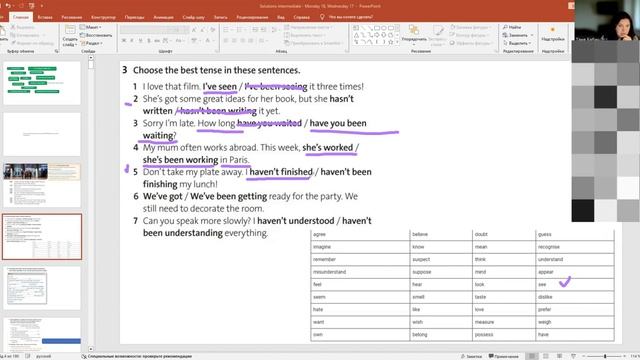Open the Упорядочить (Arrange) dropdown
The width and height of the screenshot is (640, 360).
pos(414,35)
